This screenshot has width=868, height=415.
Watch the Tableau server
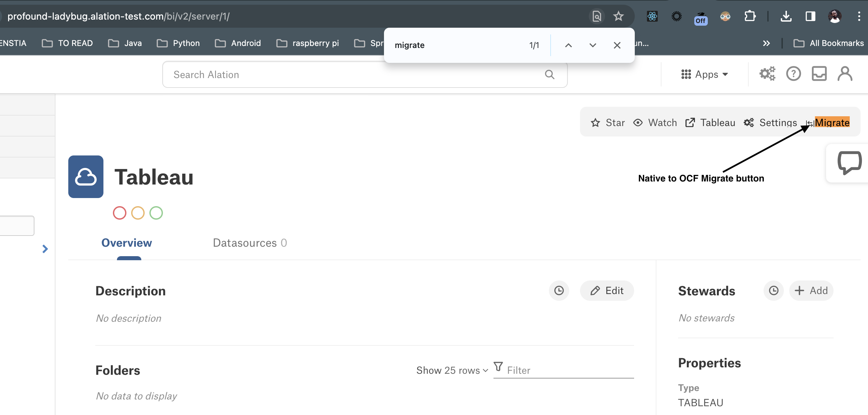coord(655,122)
